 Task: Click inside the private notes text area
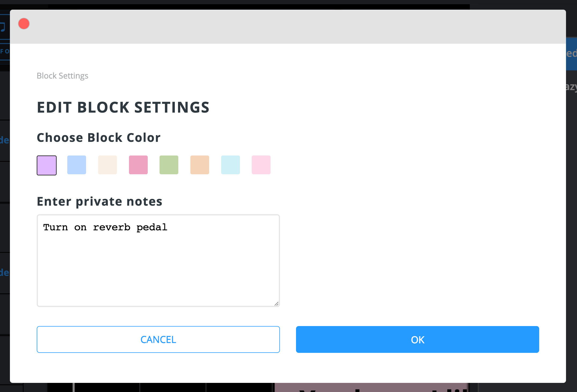pos(158,260)
